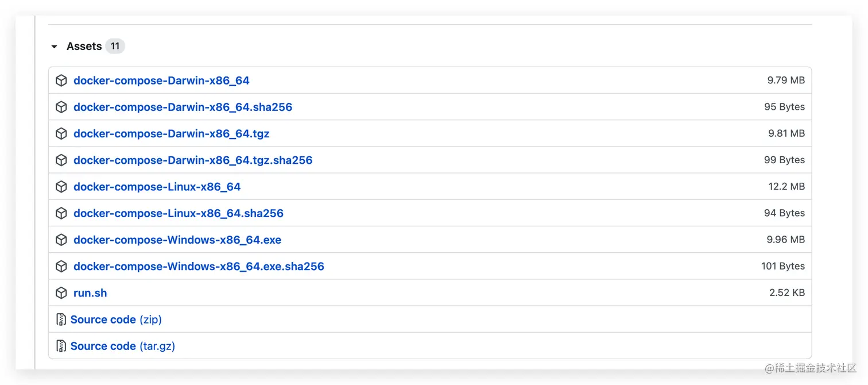The height and width of the screenshot is (385, 868).
Task: Click the Assets count badge 11
Action: [115, 46]
